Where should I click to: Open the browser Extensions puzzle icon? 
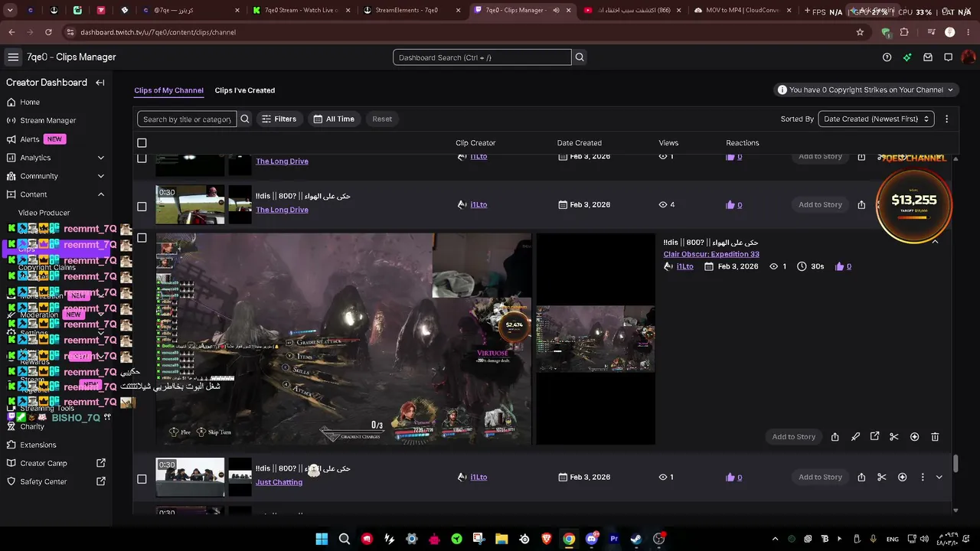point(904,32)
